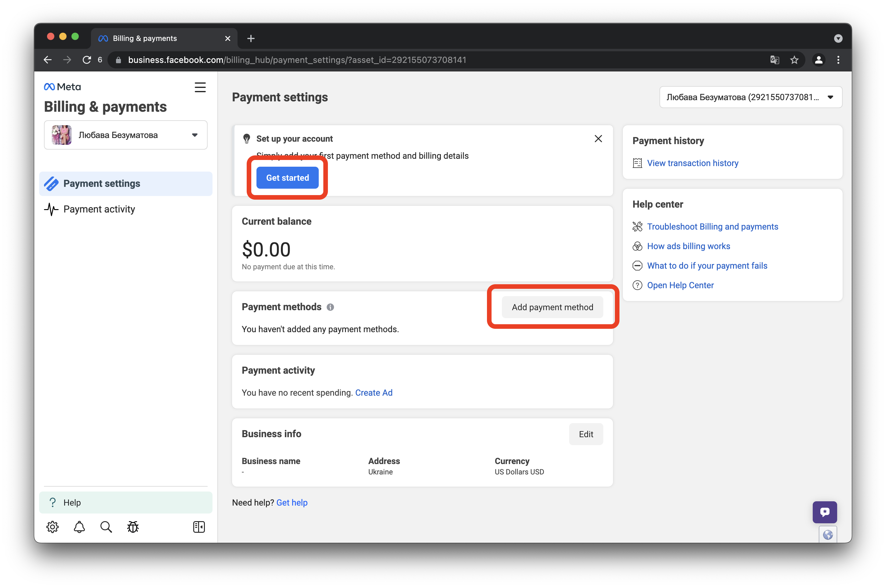Screen dimensions: 886x588
Task: Click the Create Ad link
Action: coord(374,393)
